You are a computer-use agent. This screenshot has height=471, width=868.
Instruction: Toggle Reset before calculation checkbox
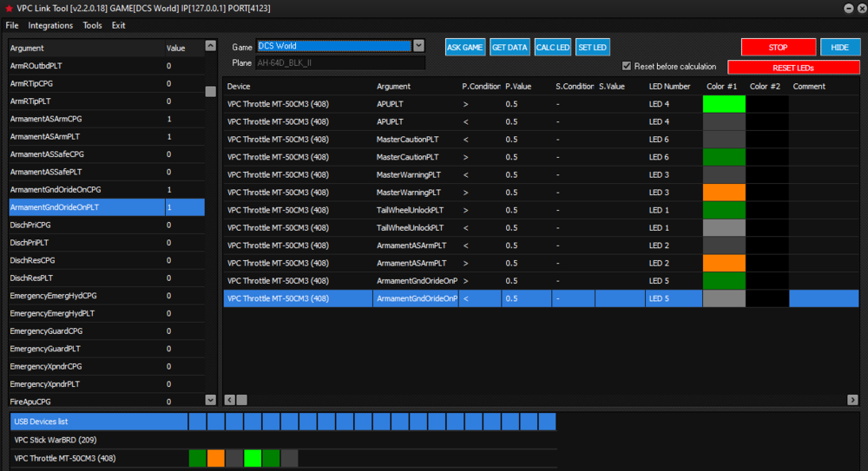click(x=627, y=67)
